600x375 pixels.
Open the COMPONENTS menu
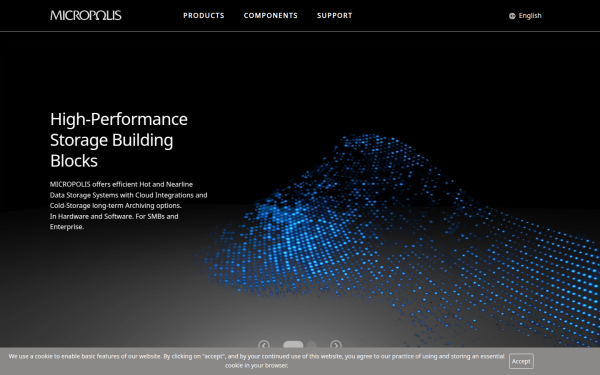click(x=271, y=16)
